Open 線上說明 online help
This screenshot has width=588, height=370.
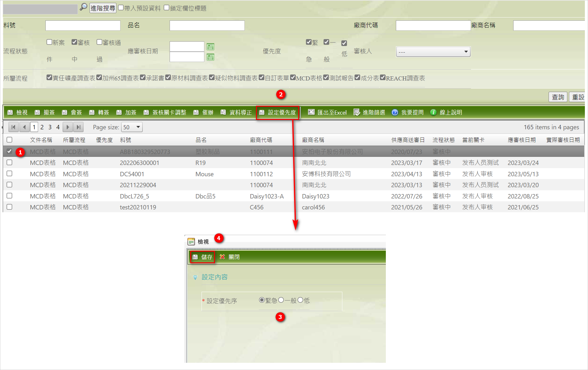click(446, 112)
